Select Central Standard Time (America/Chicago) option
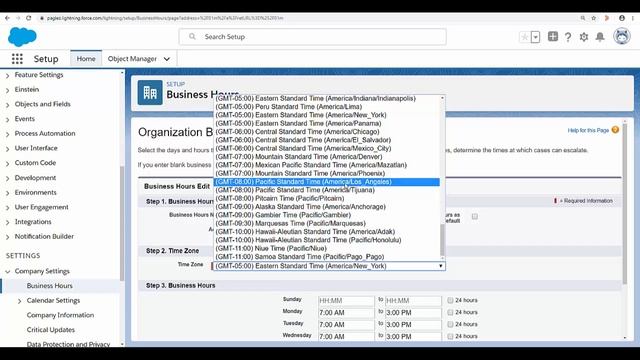This screenshot has width=640, height=360. click(x=327, y=131)
